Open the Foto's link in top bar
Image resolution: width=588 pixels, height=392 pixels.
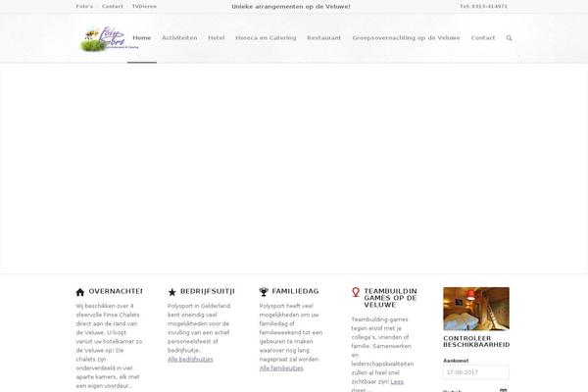coord(84,6)
